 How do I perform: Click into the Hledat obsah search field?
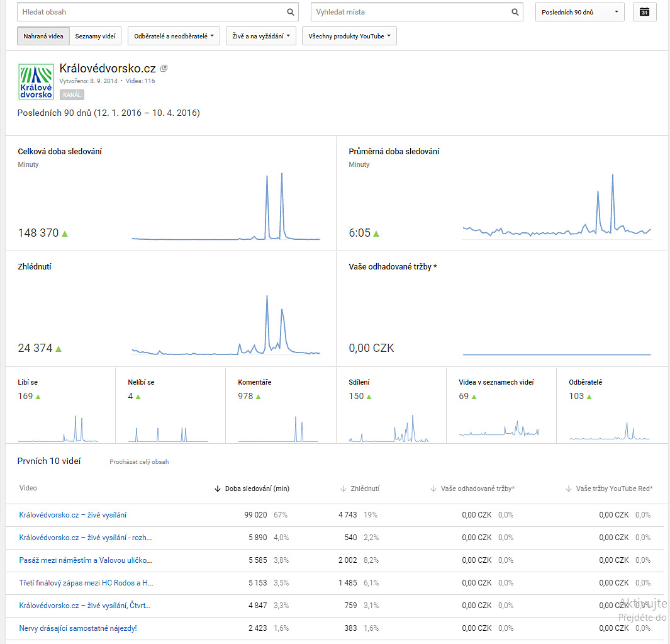pyautogui.click(x=151, y=12)
